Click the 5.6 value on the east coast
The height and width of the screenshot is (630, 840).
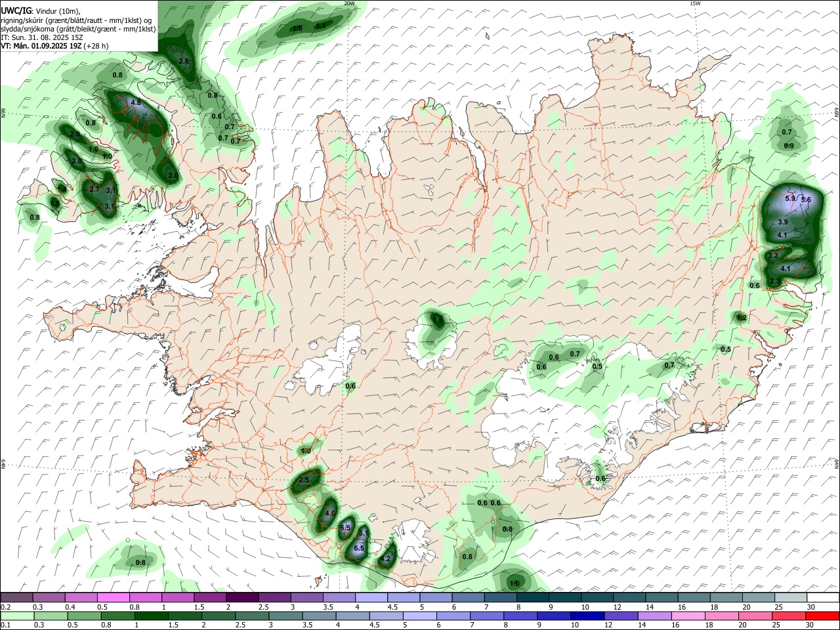[806, 200]
